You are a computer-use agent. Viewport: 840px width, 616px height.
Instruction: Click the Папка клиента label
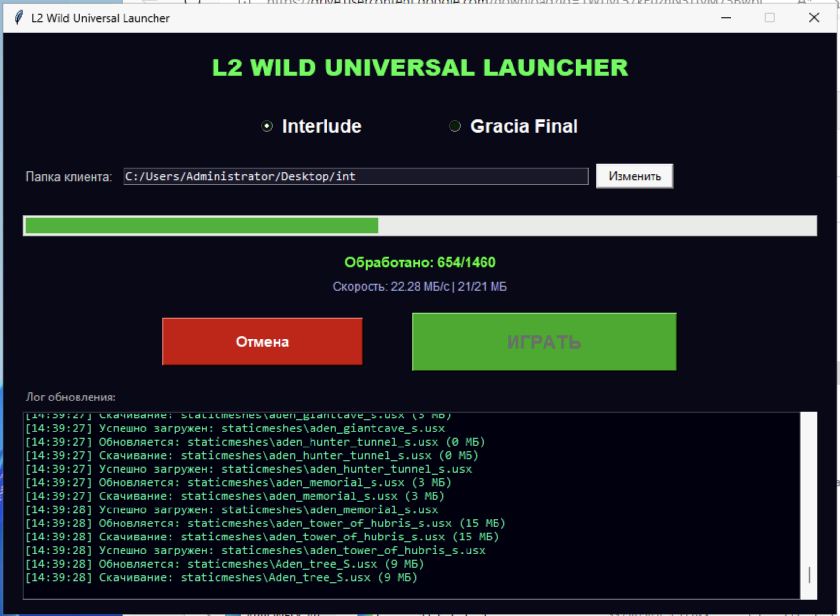pos(68,177)
